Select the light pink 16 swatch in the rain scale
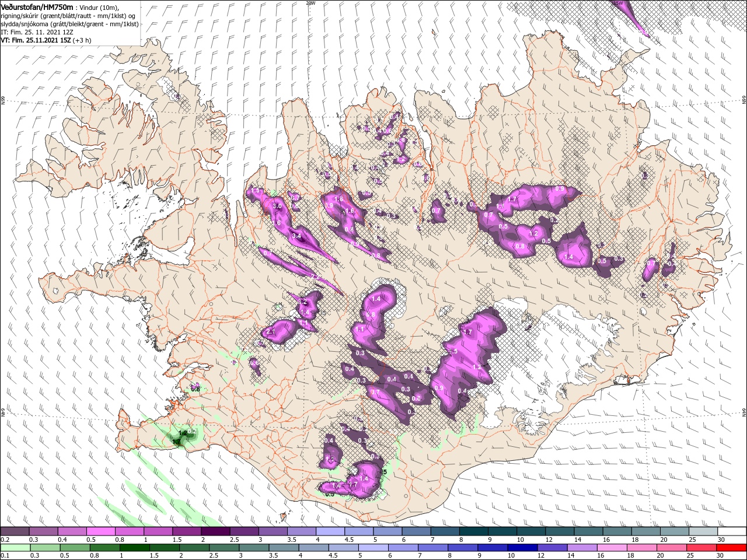747x560 pixels. (612, 547)
